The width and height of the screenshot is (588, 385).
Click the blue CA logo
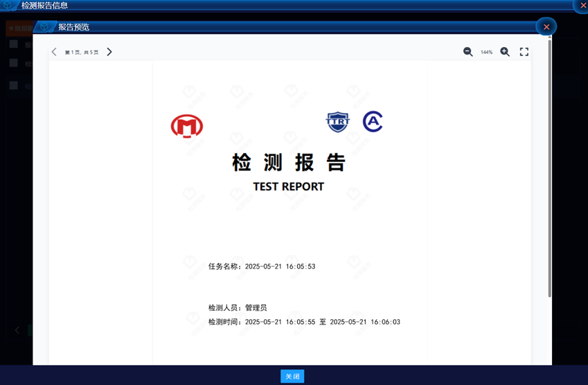coord(373,121)
